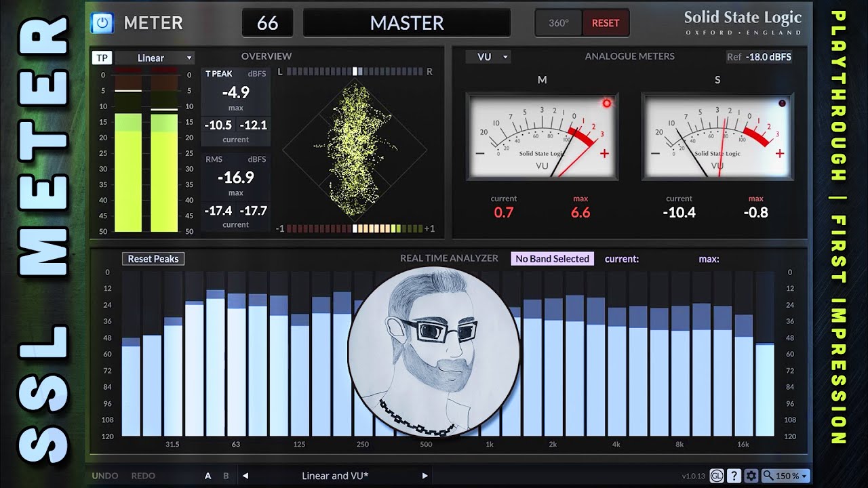Click the 1k frequency label
Viewport: 868px width, 488px height.
point(489,445)
